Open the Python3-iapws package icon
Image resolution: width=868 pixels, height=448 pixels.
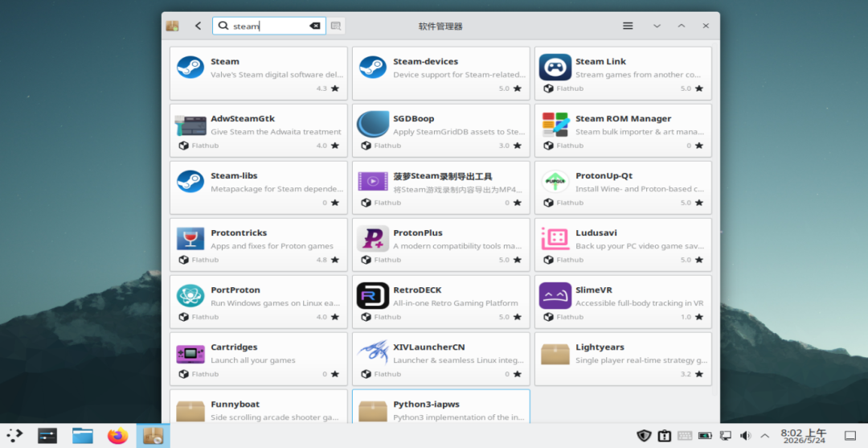pos(373,411)
